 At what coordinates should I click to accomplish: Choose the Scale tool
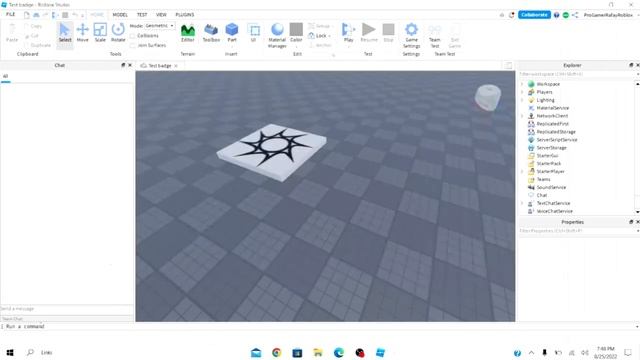pos(100,33)
